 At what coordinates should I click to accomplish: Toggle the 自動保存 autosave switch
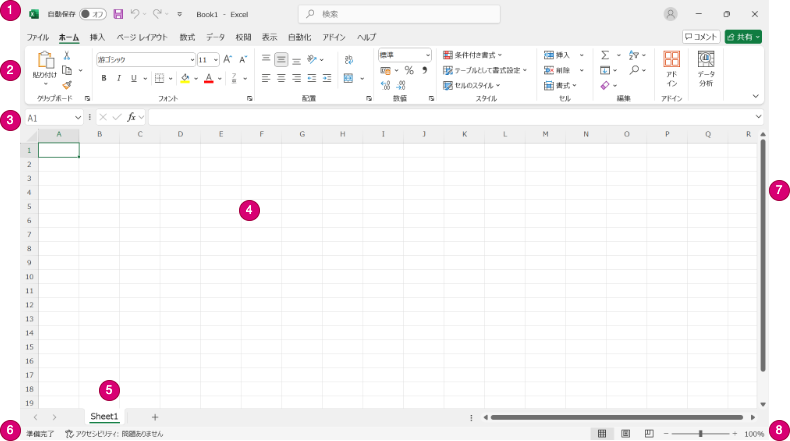pos(92,15)
